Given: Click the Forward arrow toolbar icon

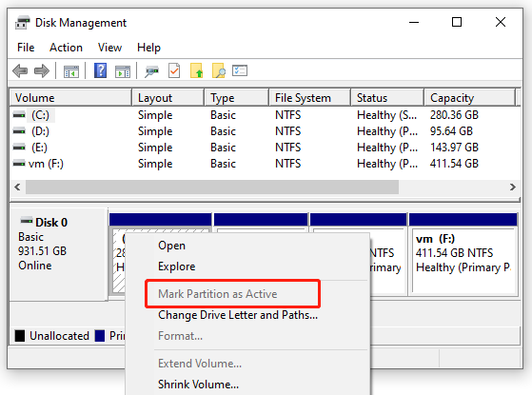Looking at the screenshot, I should coord(42,71).
